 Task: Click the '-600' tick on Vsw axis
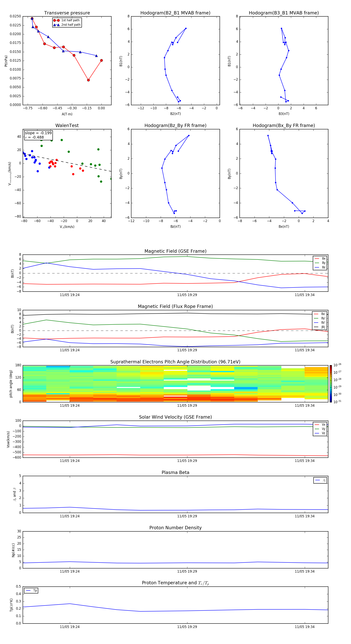[17, 457]
